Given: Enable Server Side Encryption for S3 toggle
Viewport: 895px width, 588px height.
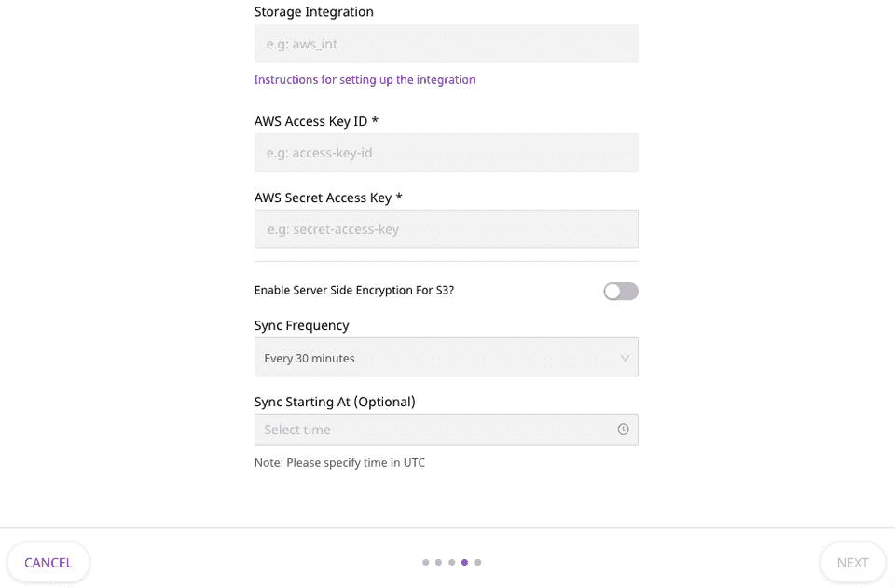Looking at the screenshot, I should [x=620, y=292].
